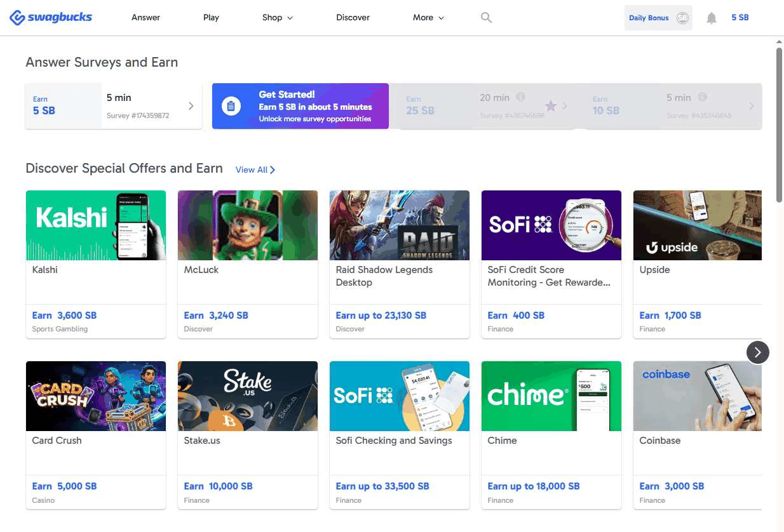The height and width of the screenshot is (532, 784).
Task: Click Sports Gambling category label
Action: pos(60,329)
